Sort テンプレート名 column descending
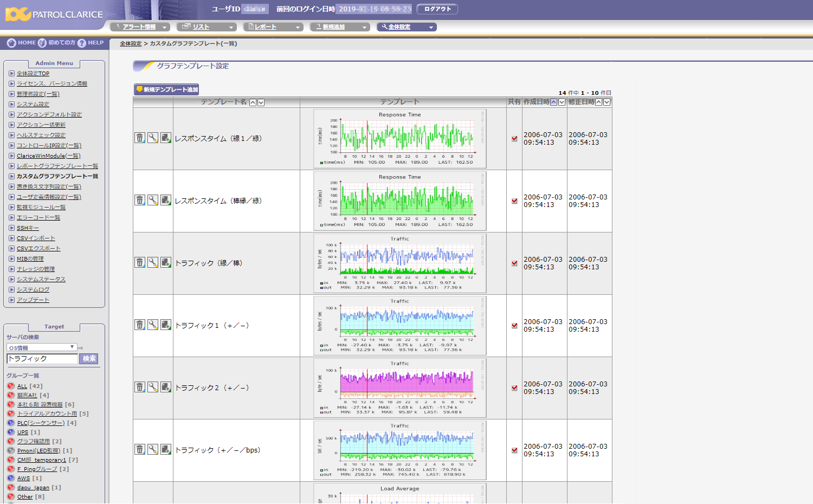 [261, 102]
